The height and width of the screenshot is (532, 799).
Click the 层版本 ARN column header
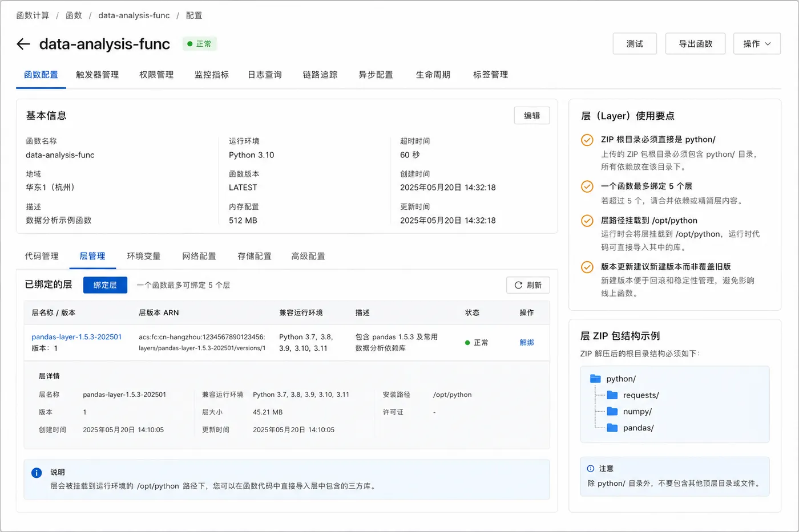click(159, 313)
